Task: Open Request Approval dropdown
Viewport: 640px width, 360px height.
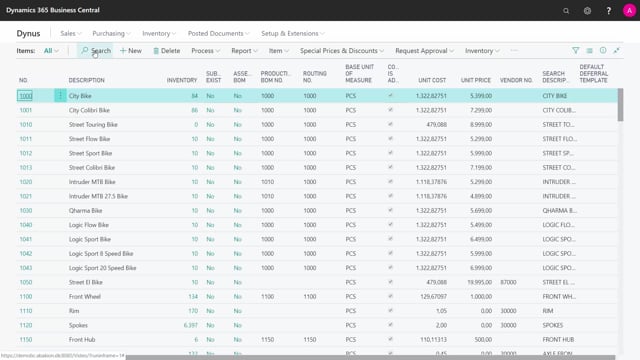Action: coord(424,51)
